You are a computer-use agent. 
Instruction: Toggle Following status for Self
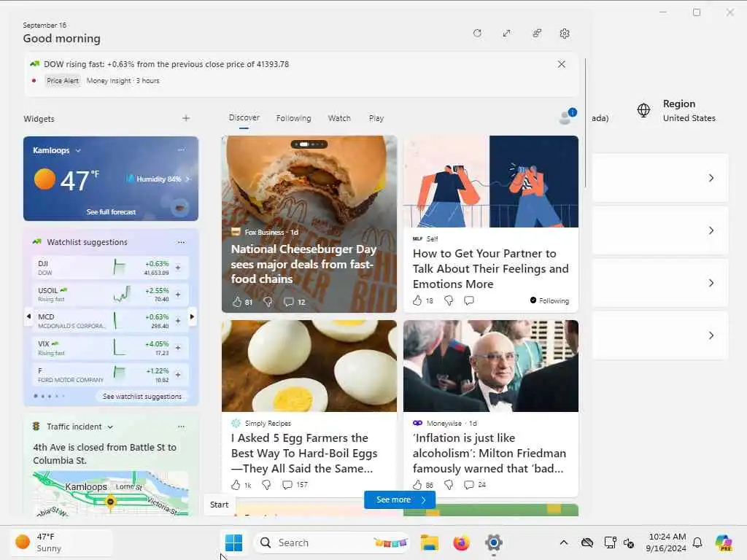[x=549, y=300]
